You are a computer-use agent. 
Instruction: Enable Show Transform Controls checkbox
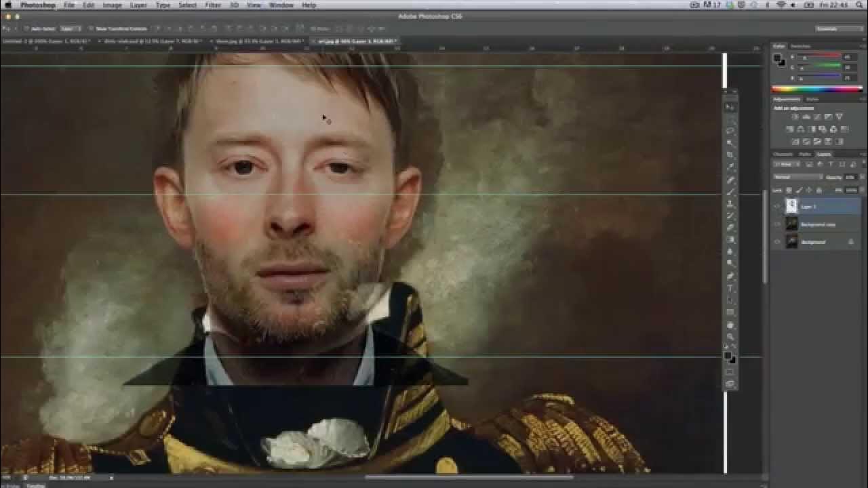[91, 28]
